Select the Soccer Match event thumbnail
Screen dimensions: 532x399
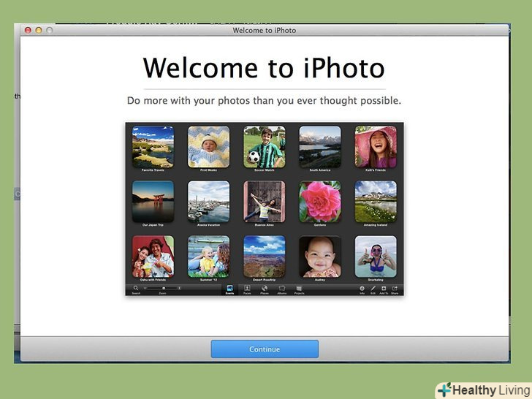(x=264, y=147)
